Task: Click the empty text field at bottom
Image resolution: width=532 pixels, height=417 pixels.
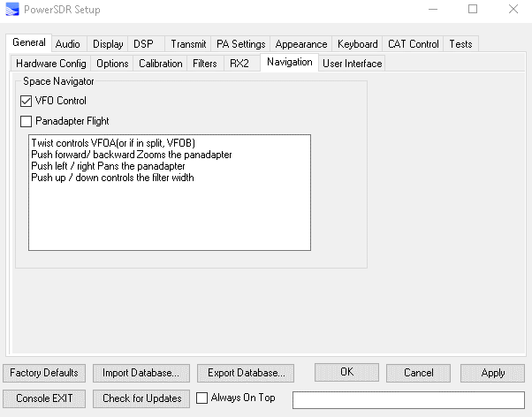Action: 408,400
